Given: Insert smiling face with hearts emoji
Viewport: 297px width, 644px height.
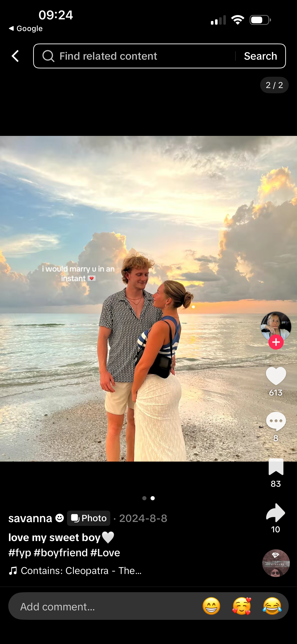Looking at the screenshot, I should click(242, 606).
